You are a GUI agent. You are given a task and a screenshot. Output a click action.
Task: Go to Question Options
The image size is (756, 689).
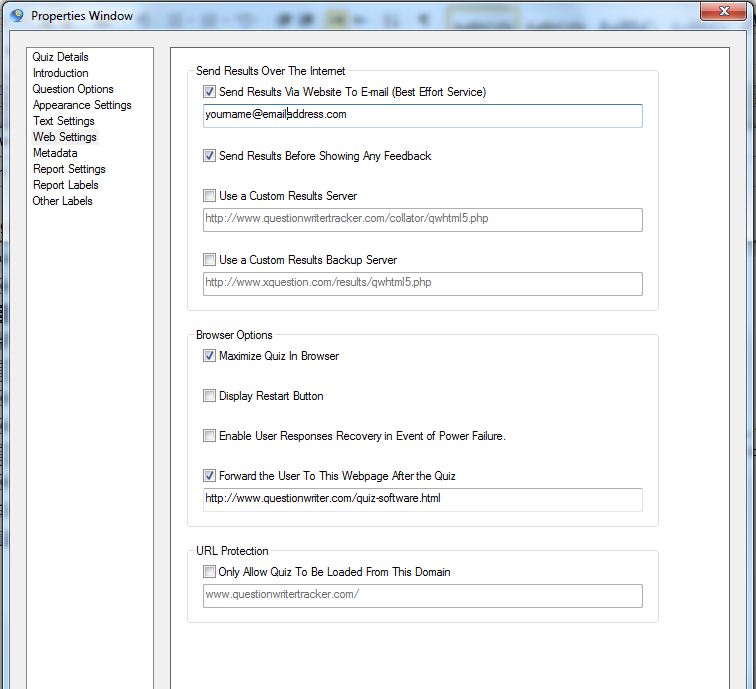[x=73, y=89]
